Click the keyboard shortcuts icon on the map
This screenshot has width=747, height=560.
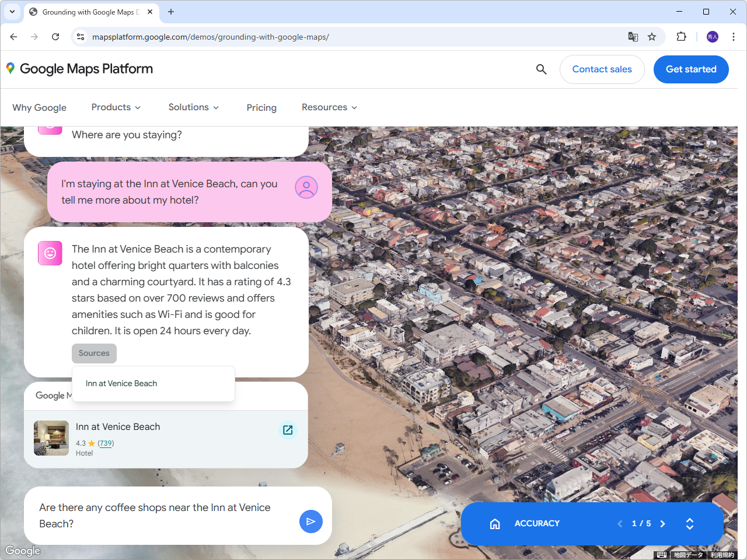(x=661, y=555)
